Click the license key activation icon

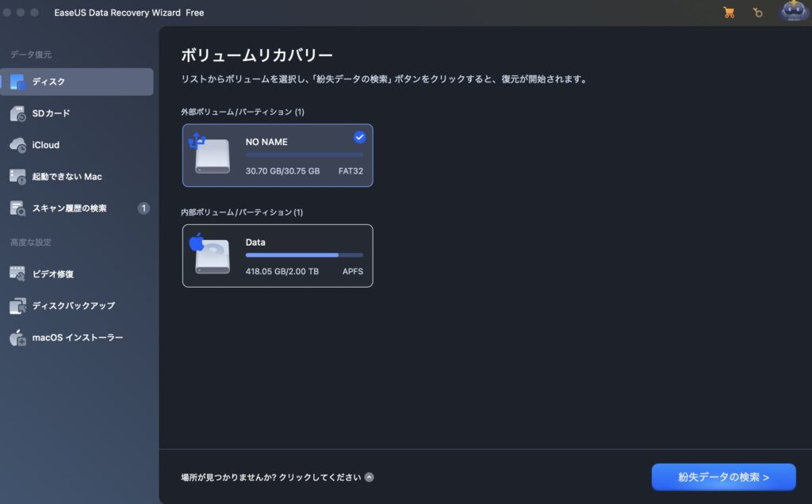pos(758,13)
